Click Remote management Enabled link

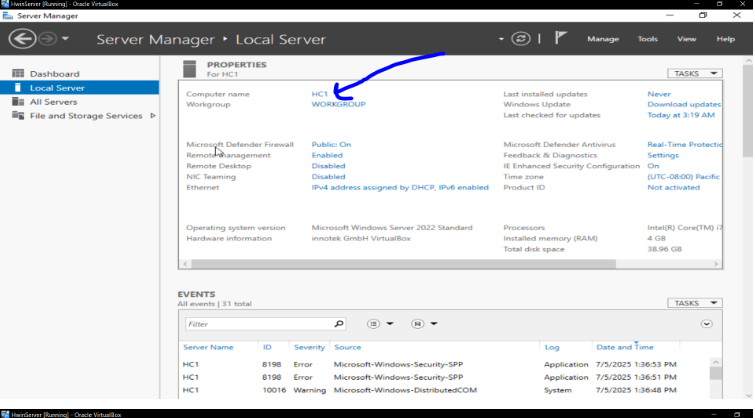pyautogui.click(x=327, y=155)
